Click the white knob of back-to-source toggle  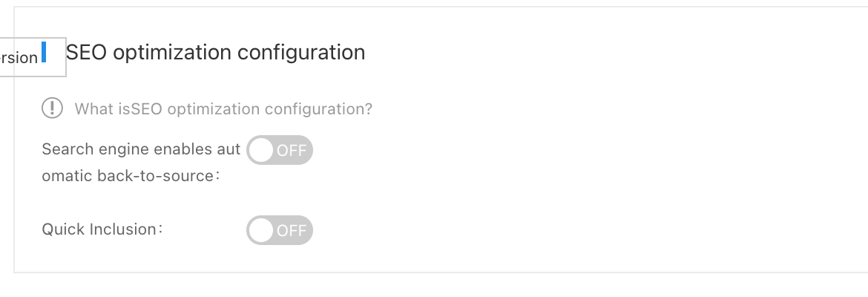pyautogui.click(x=261, y=150)
